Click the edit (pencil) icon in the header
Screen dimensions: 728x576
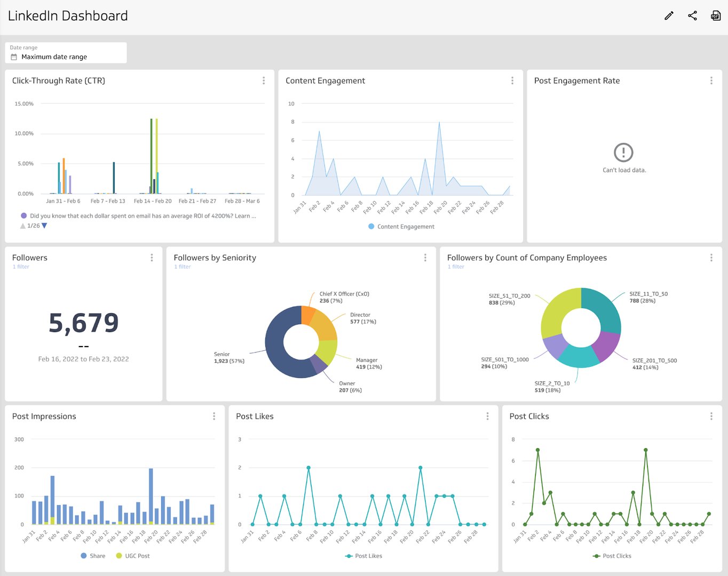(668, 15)
